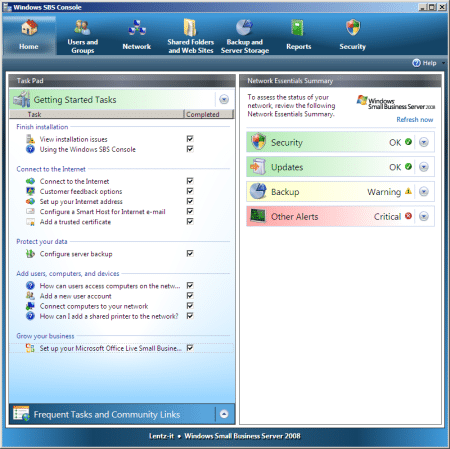The image size is (450, 449).
Task: Toggle the Connect computers to your network checkbox
Action: pyautogui.click(x=190, y=306)
